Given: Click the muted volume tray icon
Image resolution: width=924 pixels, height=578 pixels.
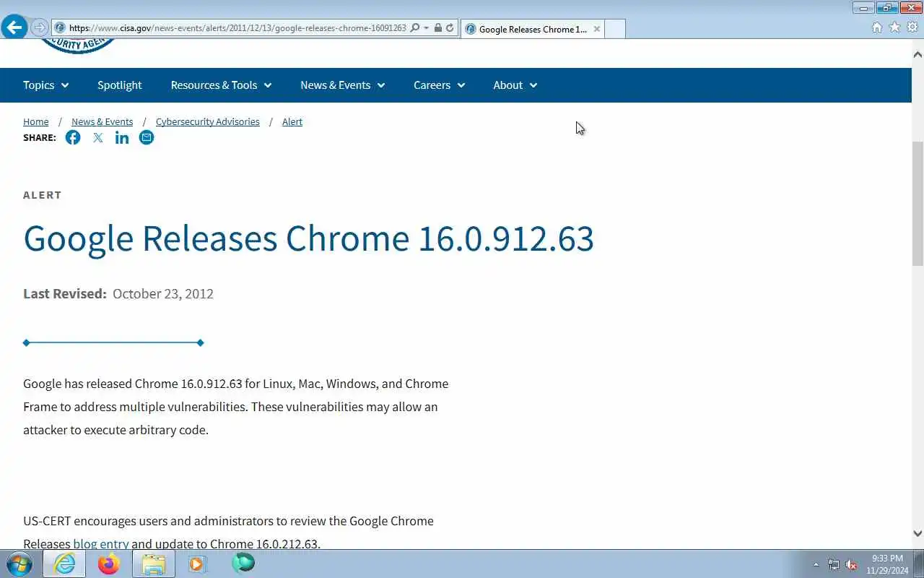Looking at the screenshot, I should (851, 564).
